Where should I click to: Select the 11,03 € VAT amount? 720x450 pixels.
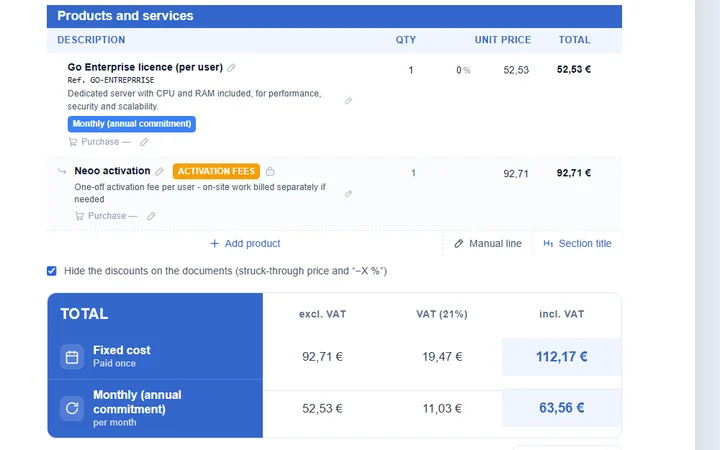[x=442, y=408]
